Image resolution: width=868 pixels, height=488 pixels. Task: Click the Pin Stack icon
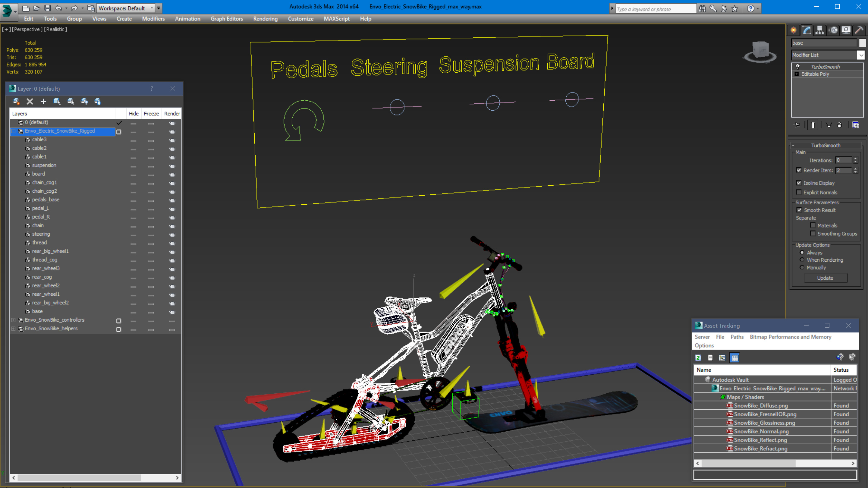tap(797, 125)
